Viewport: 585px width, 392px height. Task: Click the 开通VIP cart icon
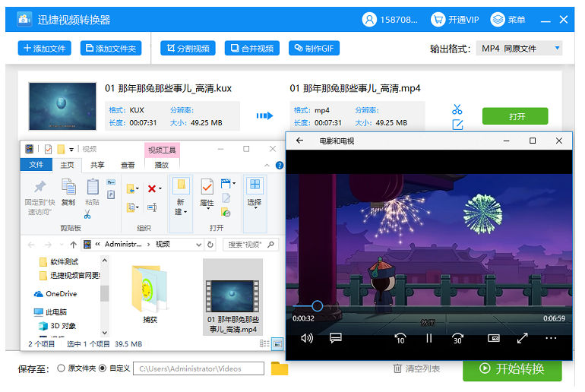click(x=438, y=20)
